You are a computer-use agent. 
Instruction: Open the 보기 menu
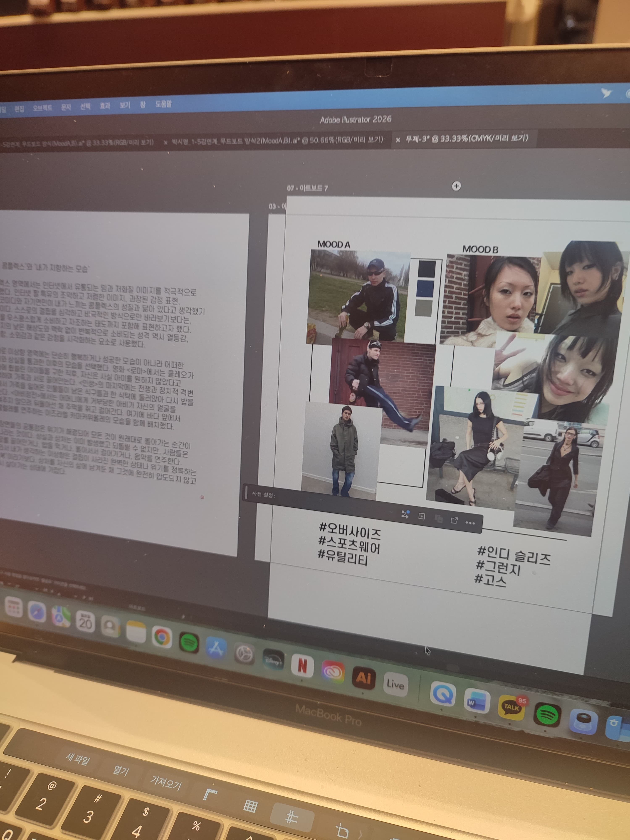coord(125,105)
